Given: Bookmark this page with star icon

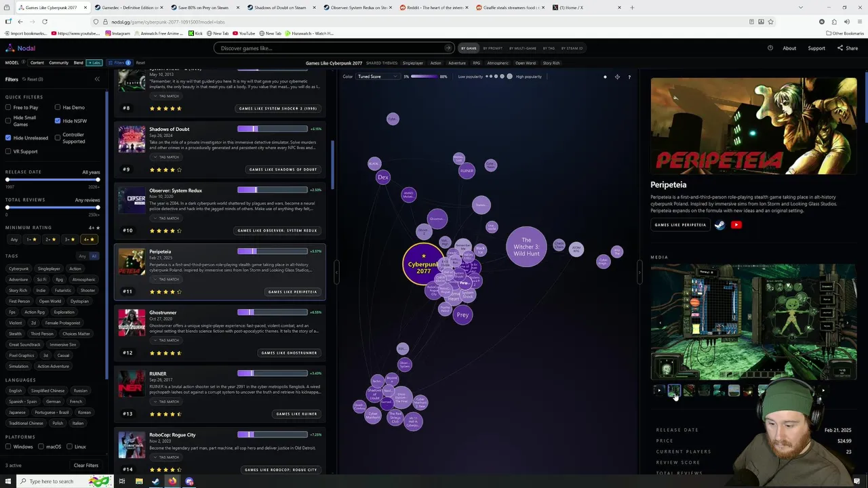Looking at the screenshot, I should pyautogui.click(x=771, y=22).
